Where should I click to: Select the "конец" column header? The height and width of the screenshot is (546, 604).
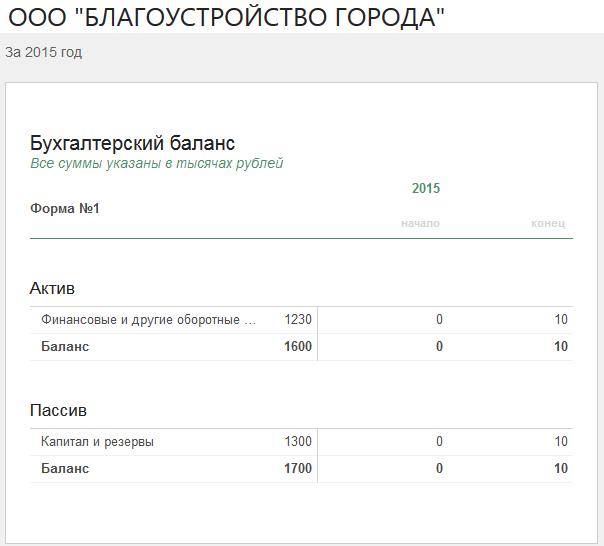coord(548,223)
